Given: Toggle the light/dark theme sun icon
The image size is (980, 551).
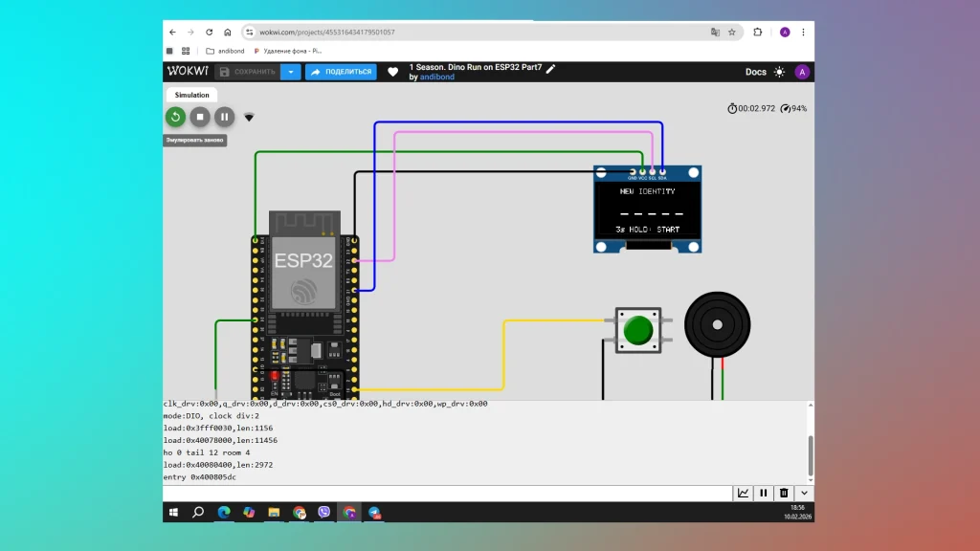Looking at the screenshot, I should (779, 72).
